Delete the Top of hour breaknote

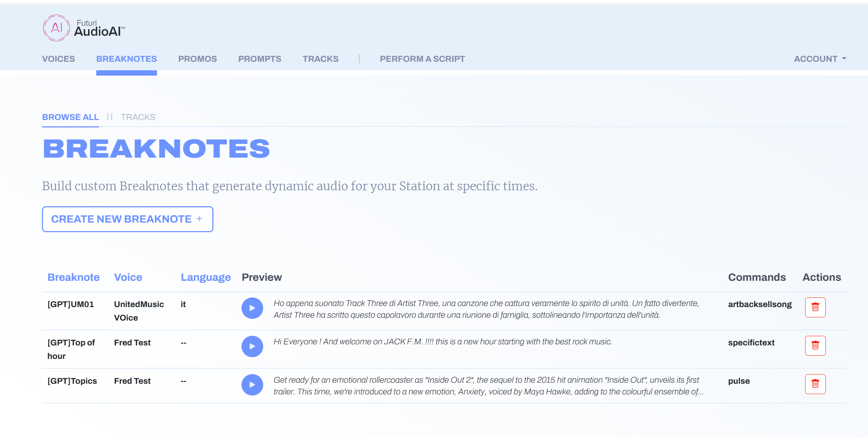(815, 346)
